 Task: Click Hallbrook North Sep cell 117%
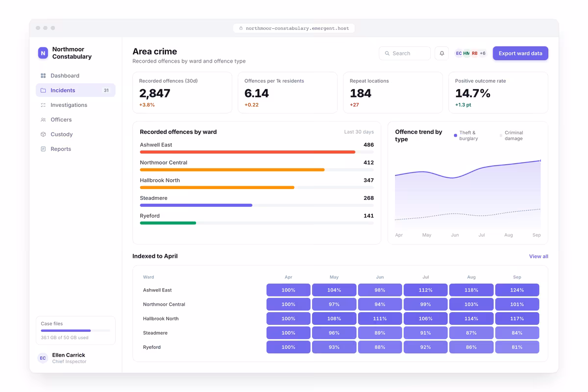tap(517, 318)
